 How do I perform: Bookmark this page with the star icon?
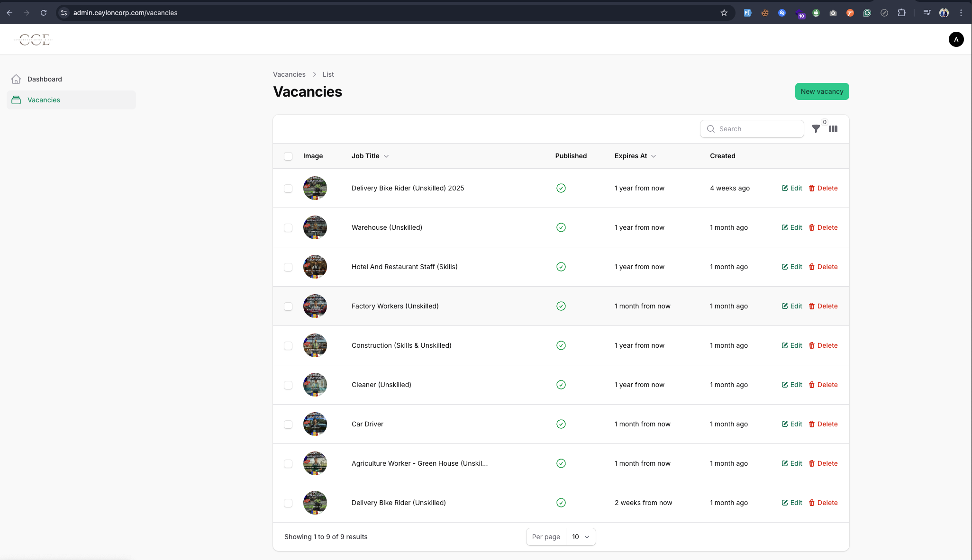[724, 13]
